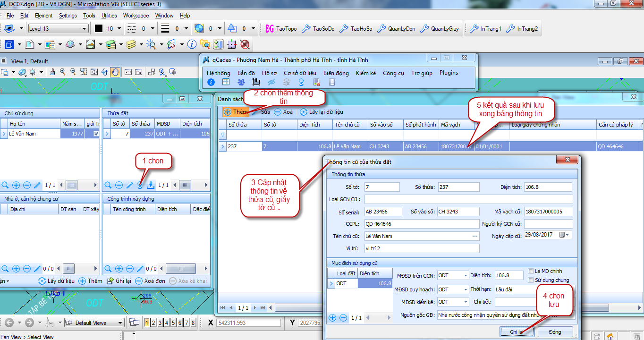Click the Zoom In magnifier in View 1 toolbar

coord(62,72)
